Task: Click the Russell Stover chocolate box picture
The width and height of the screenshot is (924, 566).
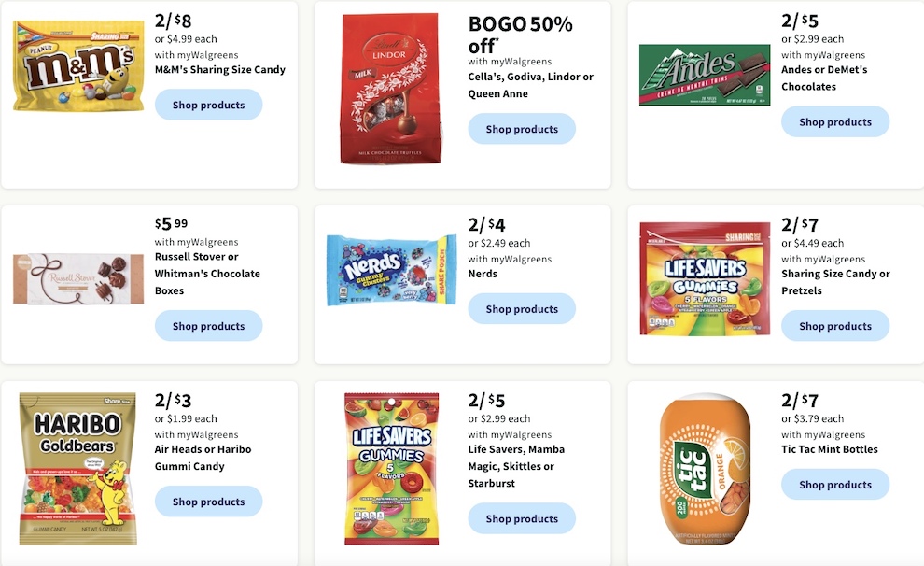Action: tap(78, 279)
